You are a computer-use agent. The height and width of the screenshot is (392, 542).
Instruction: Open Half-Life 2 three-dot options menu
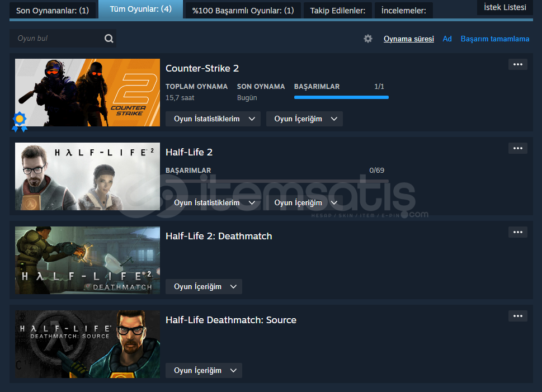tap(518, 148)
